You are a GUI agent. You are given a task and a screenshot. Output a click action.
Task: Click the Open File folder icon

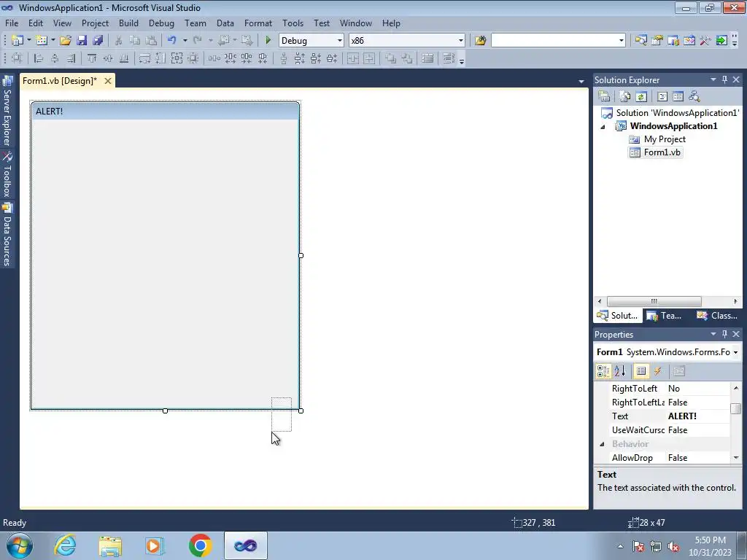click(66, 41)
